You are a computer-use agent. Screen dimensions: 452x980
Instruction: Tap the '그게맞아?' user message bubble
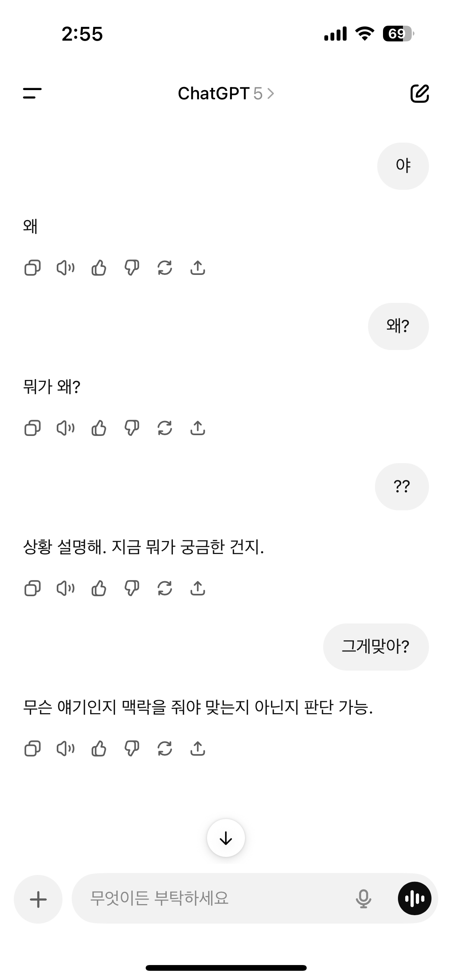(x=376, y=647)
